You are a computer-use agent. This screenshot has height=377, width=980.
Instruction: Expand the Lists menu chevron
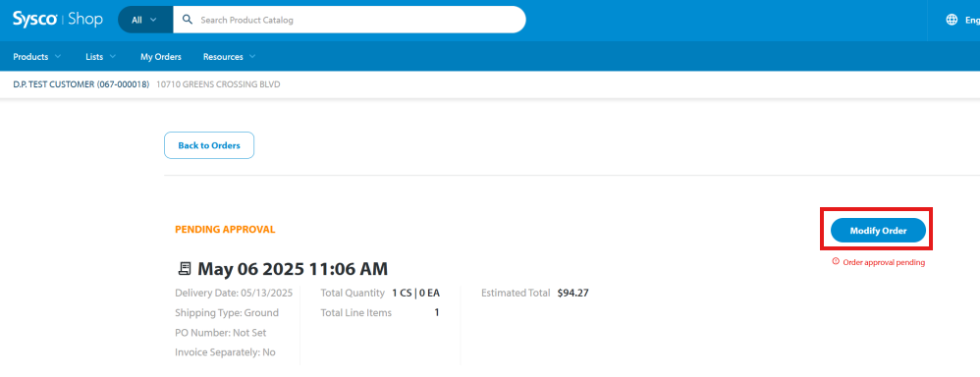click(113, 56)
